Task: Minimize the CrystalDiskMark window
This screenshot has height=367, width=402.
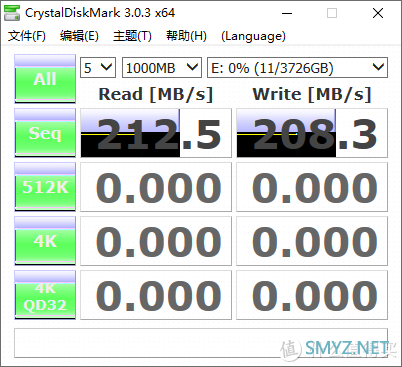Action: pyautogui.click(x=287, y=13)
